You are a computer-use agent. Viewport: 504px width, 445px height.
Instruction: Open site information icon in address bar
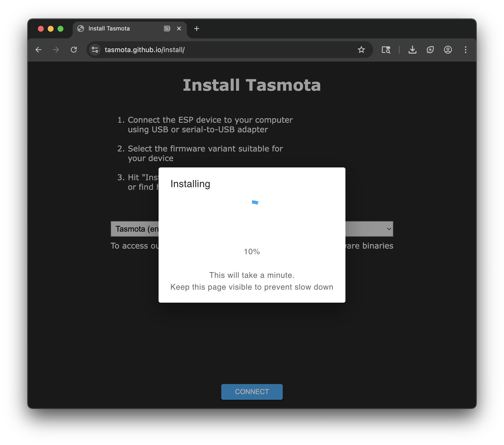(95, 50)
